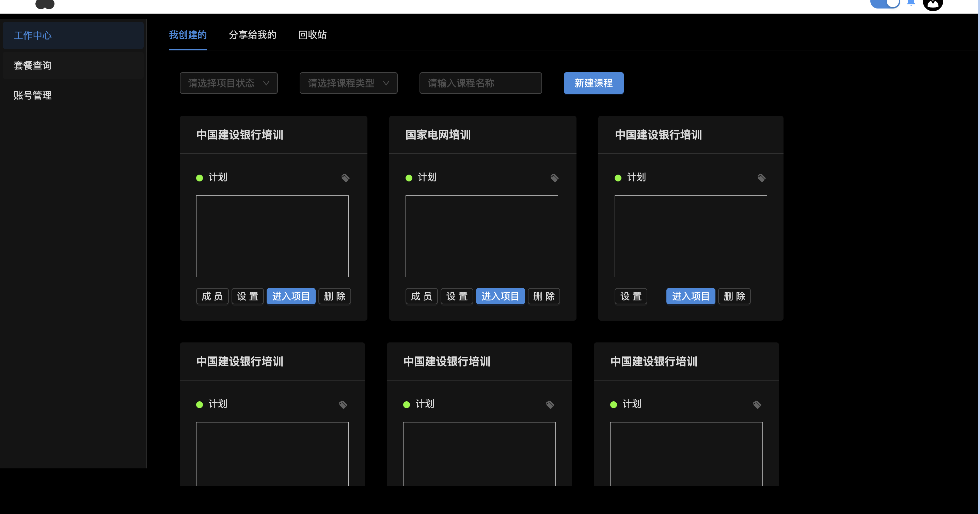The width and height of the screenshot is (980, 514).
Task: Click 删除 on the top-left 中国建设银行培训 card
Action: 335,296
